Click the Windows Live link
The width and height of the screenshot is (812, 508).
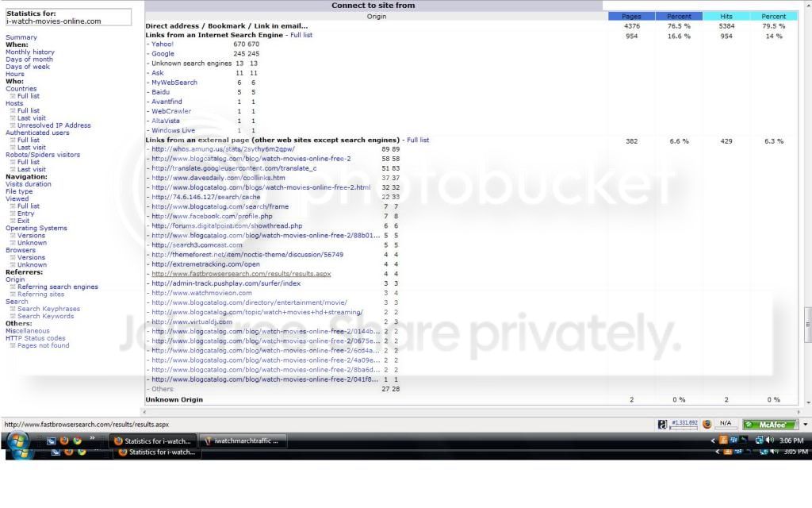(174, 130)
